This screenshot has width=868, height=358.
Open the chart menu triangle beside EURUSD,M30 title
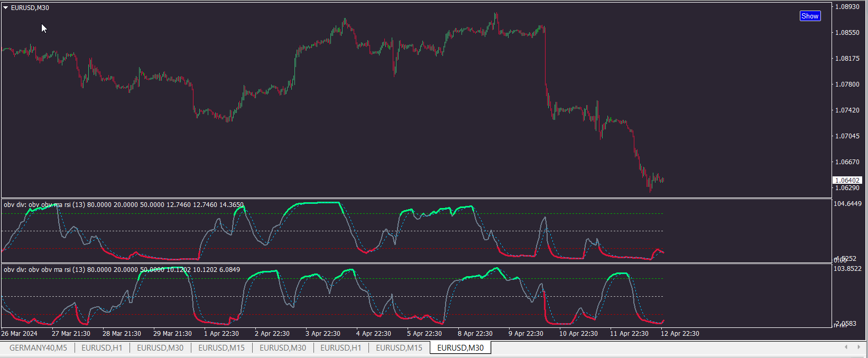pyautogui.click(x=6, y=8)
